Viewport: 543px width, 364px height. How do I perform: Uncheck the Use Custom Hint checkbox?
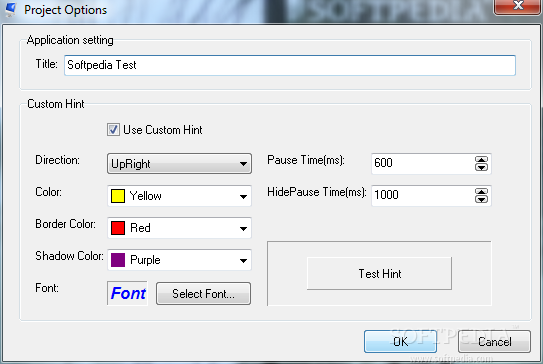(113, 130)
